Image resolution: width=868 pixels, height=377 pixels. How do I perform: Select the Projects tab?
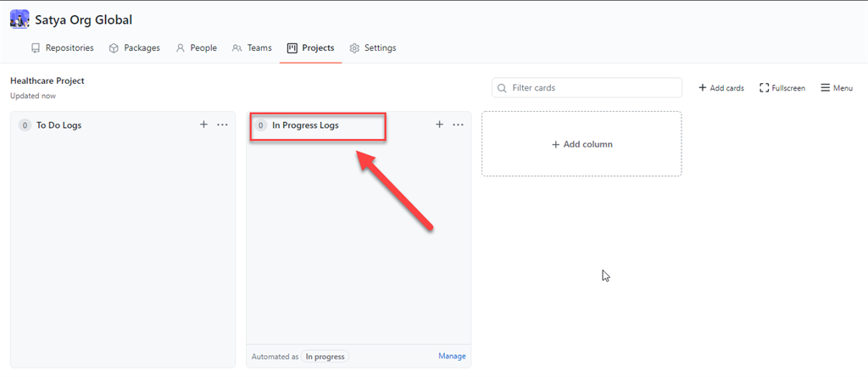(x=310, y=48)
